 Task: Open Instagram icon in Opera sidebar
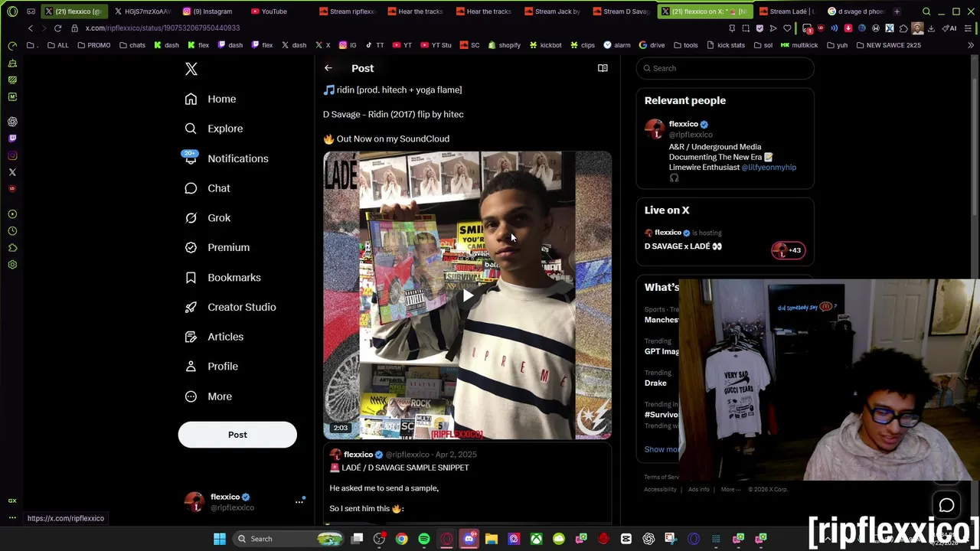tap(12, 155)
